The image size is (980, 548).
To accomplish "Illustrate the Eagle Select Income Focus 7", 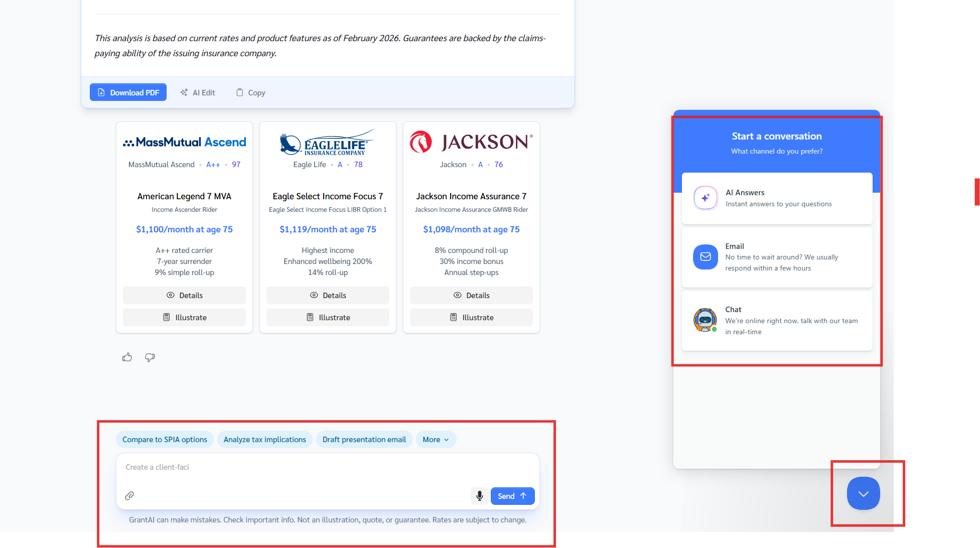I will pos(328,317).
